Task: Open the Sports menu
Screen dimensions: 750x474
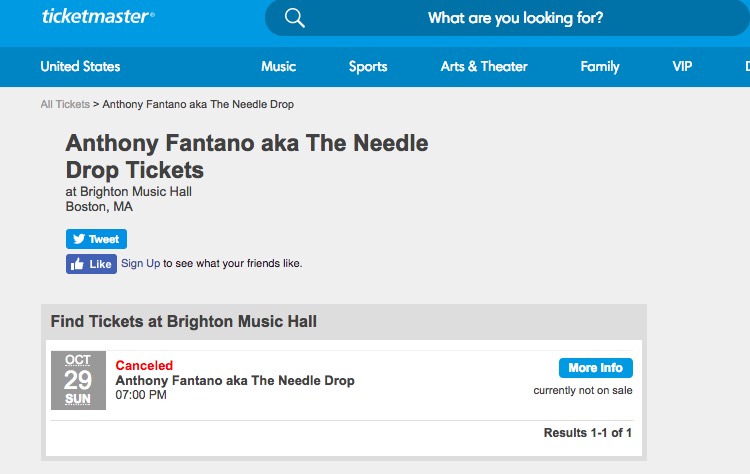Action: coord(368,66)
